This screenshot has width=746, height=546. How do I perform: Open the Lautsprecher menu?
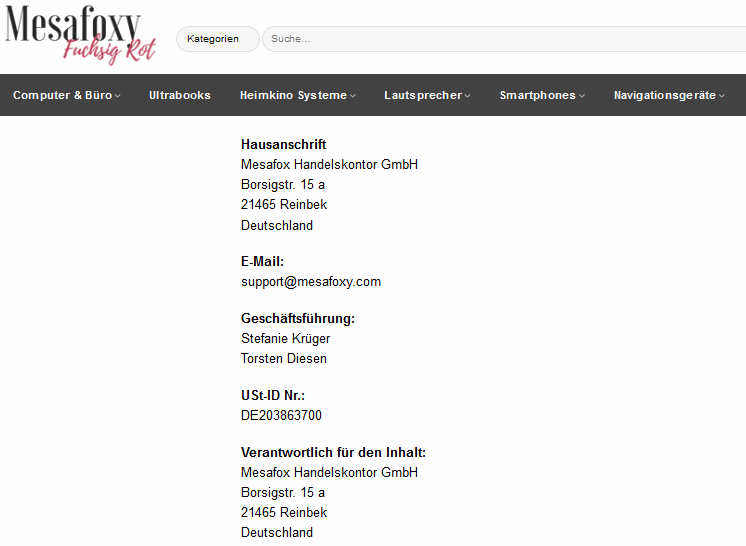(427, 95)
